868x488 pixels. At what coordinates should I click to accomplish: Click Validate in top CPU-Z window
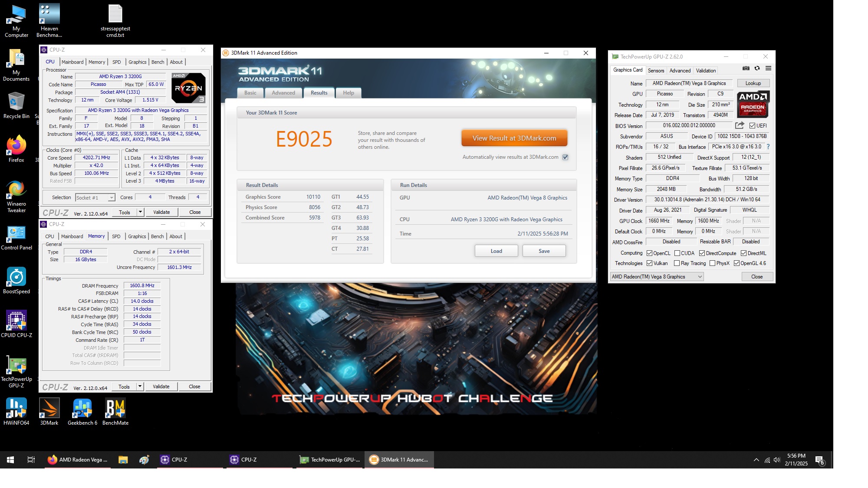(x=161, y=212)
